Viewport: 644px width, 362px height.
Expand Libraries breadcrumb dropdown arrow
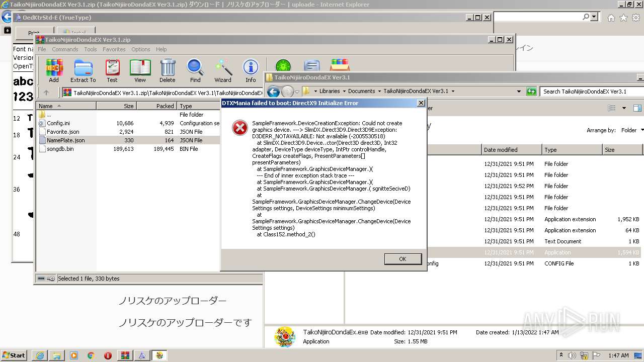pyautogui.click(x=344, y=92)
